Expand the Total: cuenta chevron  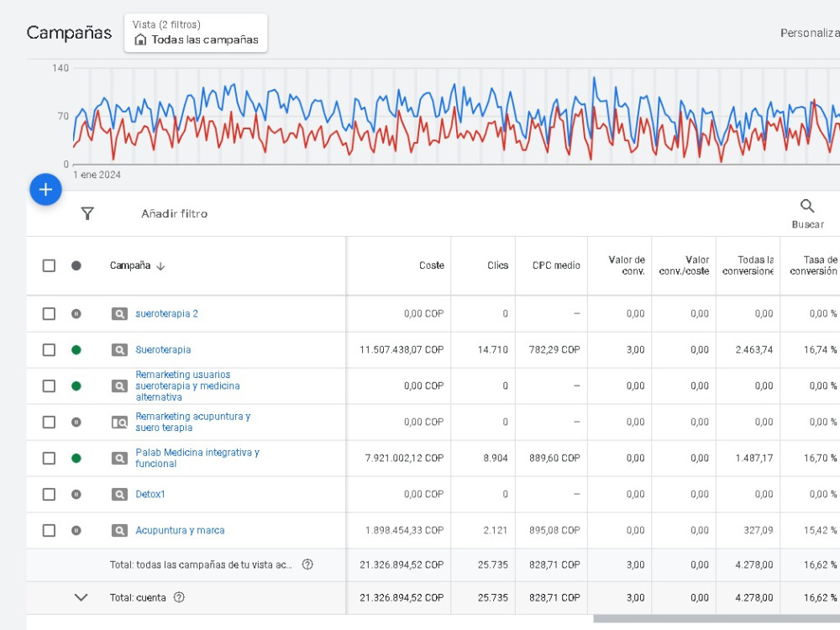pyautogui.click(x=81, y=597)
